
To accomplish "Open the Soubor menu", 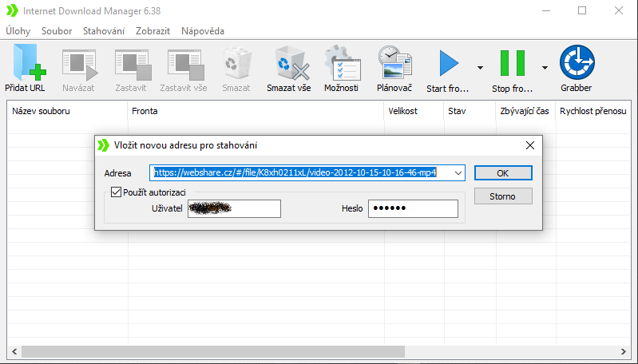I will click(57, 31).
